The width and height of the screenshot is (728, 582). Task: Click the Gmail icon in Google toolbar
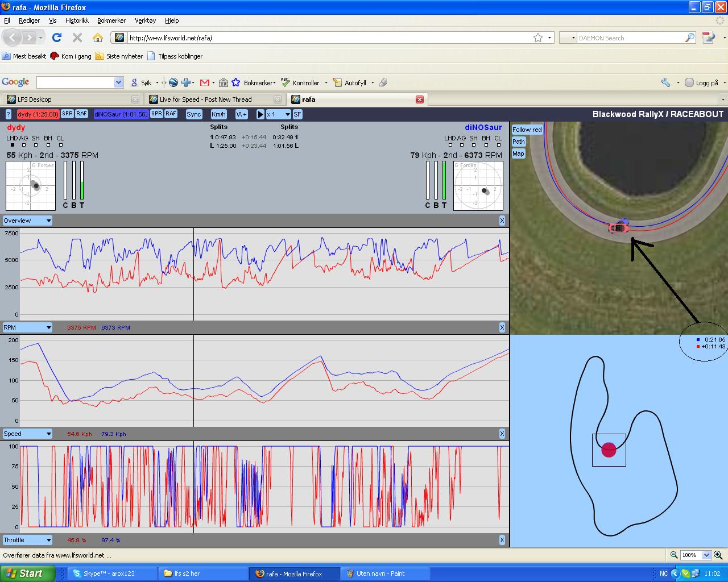tap(205, 82)
